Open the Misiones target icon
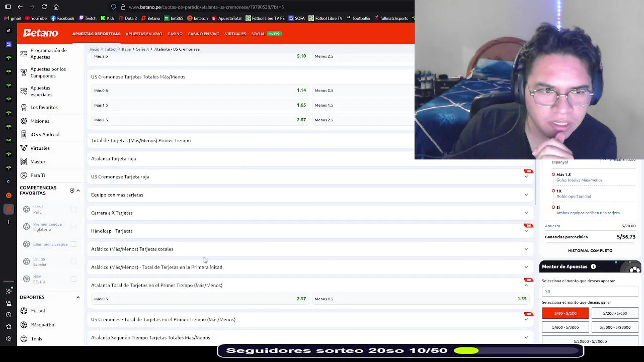 [24, 121]
